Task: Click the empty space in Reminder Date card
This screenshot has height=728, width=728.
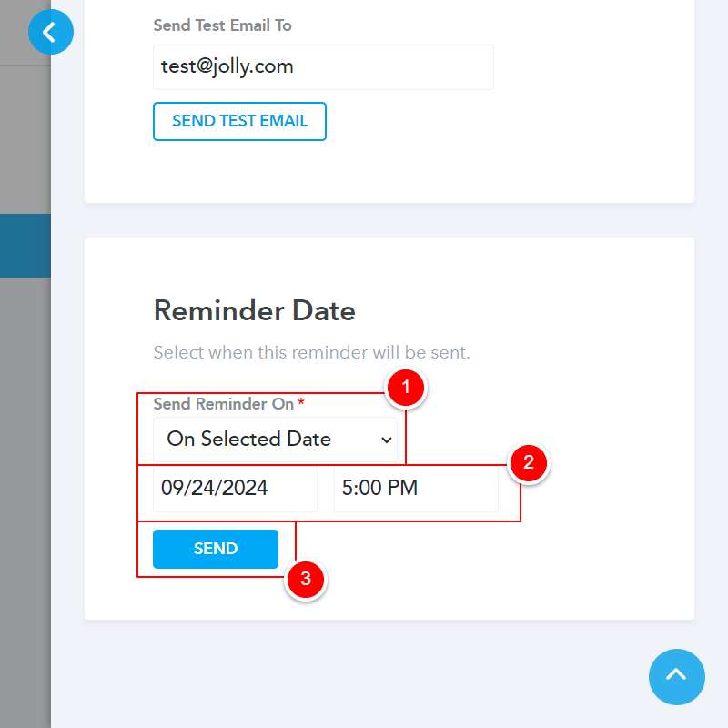Action: click(546, 564)
